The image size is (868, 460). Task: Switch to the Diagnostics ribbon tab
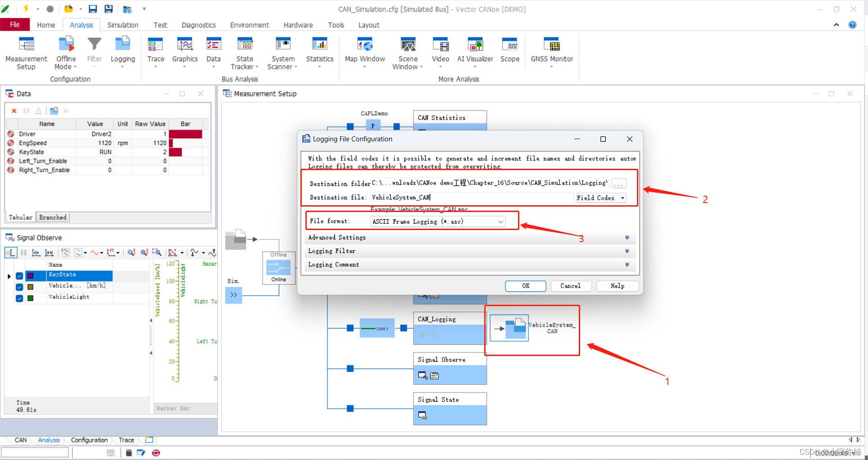pos(199,25)
